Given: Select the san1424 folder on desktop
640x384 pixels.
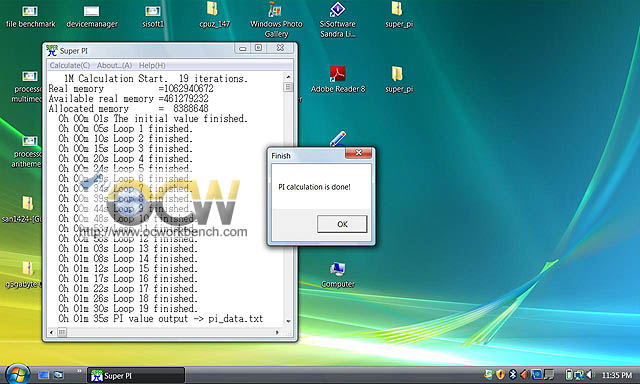Looking at the screenshot, I should point(22,209).
